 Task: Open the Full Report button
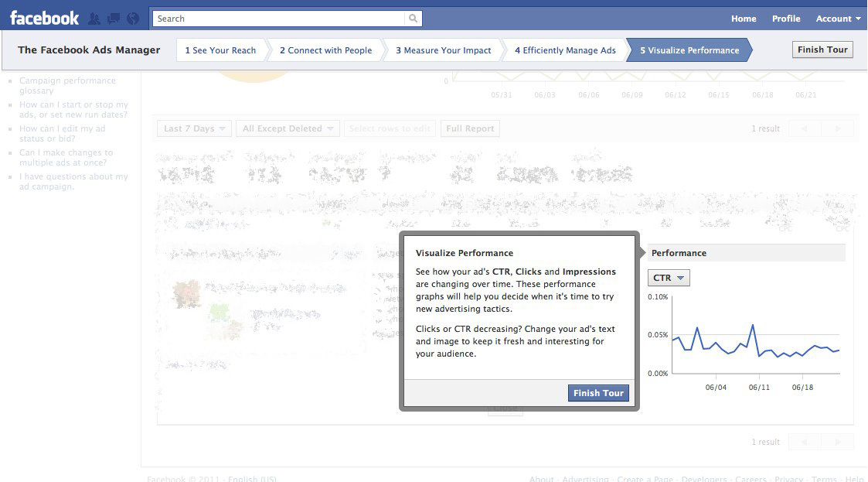point(470,128)
